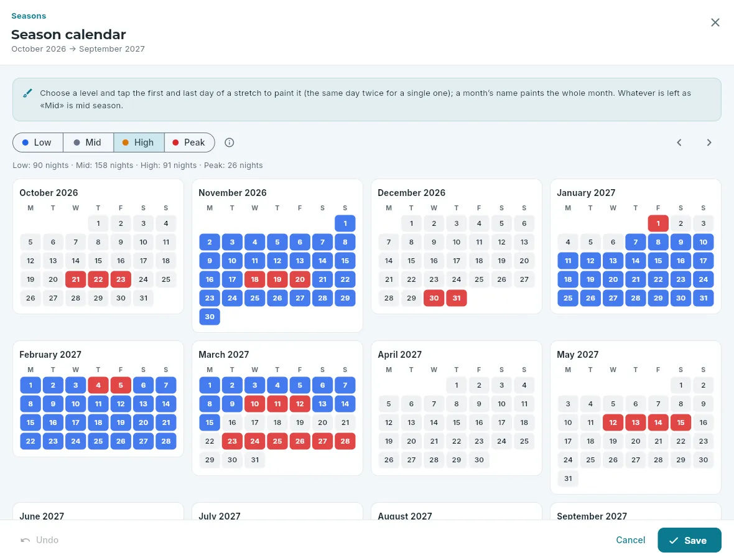The height and width of the screenshot is (560, 734).
Task: Go to previous months with left chevron
Action: tap(679, 142)
